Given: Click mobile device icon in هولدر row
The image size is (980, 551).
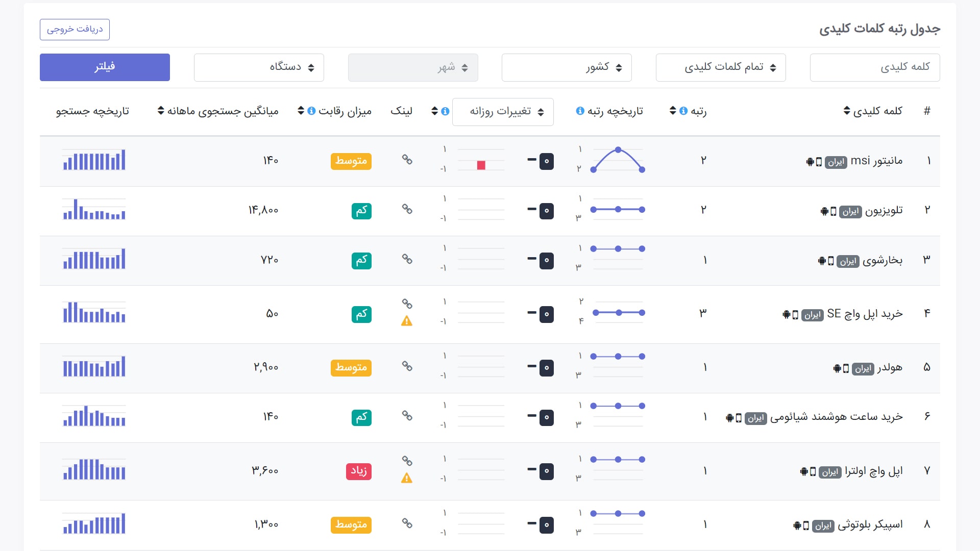Looking at the screenshot, I should (846, 368).
